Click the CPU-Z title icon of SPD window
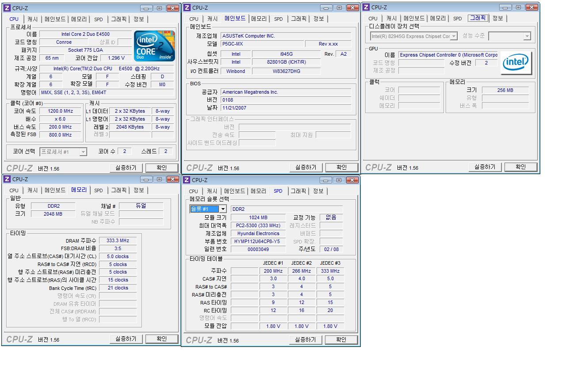 [x=187, y=180]
